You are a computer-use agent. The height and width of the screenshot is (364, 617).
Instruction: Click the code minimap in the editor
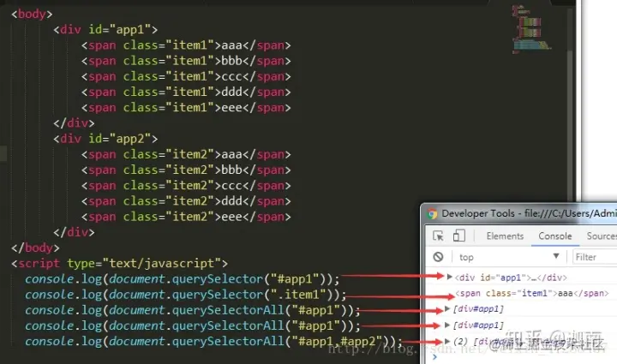click(x=531, y=29)
